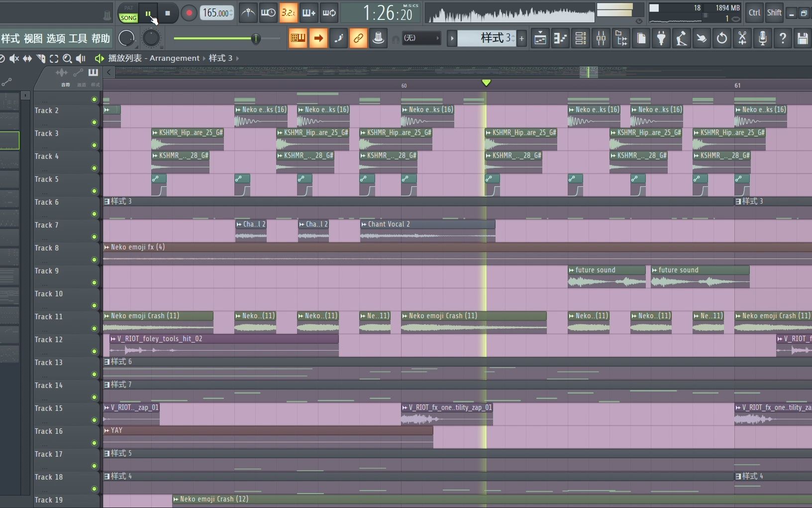Open the snap selector (无) dropdown
Image resolution: width=812 pixels, height=508 pixels.
[x=421, y=38]
